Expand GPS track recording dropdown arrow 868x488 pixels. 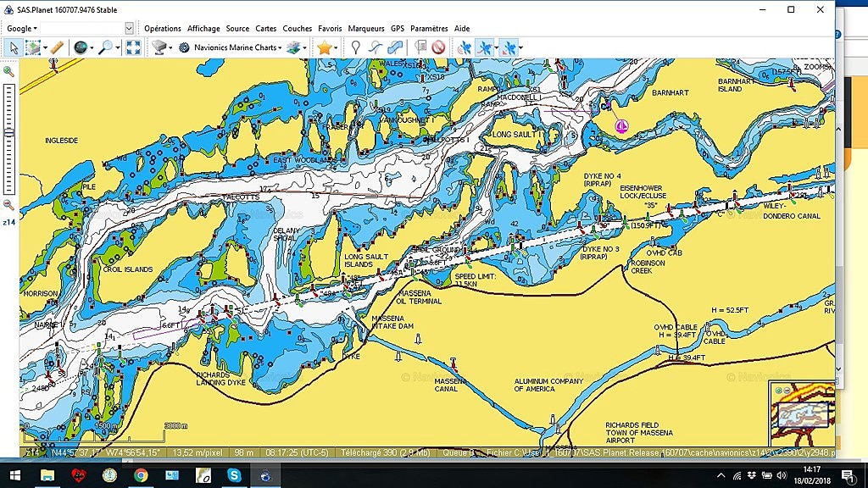[496, 48]
